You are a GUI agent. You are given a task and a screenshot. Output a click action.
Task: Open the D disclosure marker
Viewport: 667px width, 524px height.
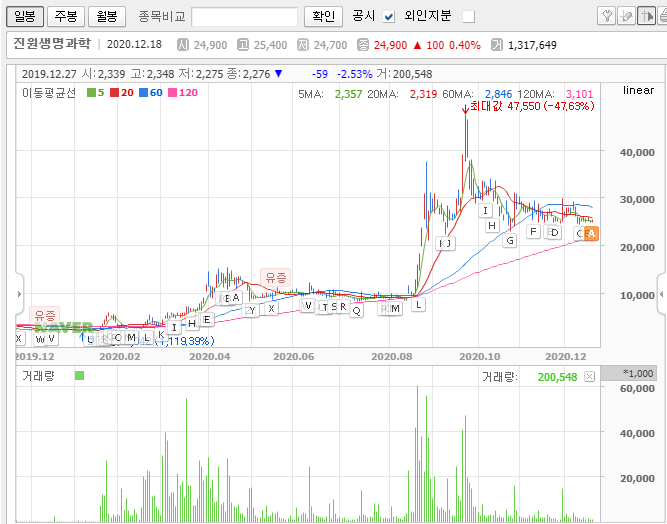click(x=555, y=232)
